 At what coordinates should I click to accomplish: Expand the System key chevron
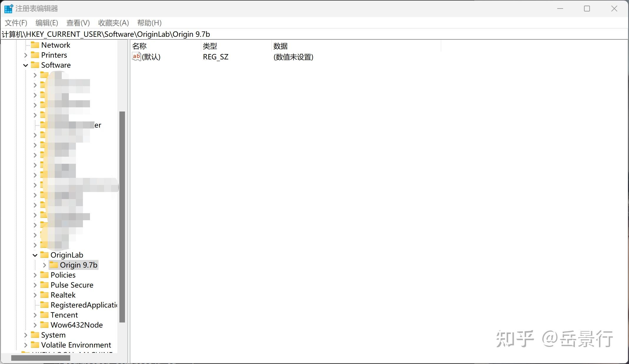(x=26, y=335)
